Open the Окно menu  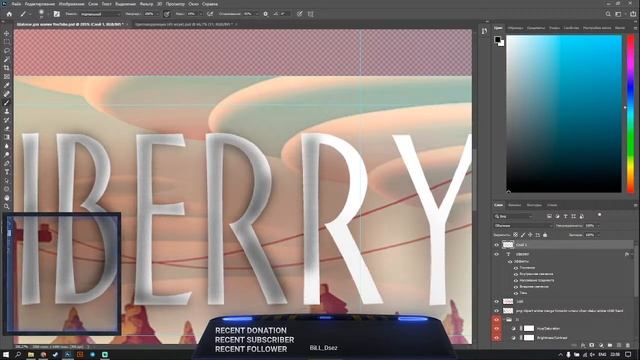click(x=193, y=4)
